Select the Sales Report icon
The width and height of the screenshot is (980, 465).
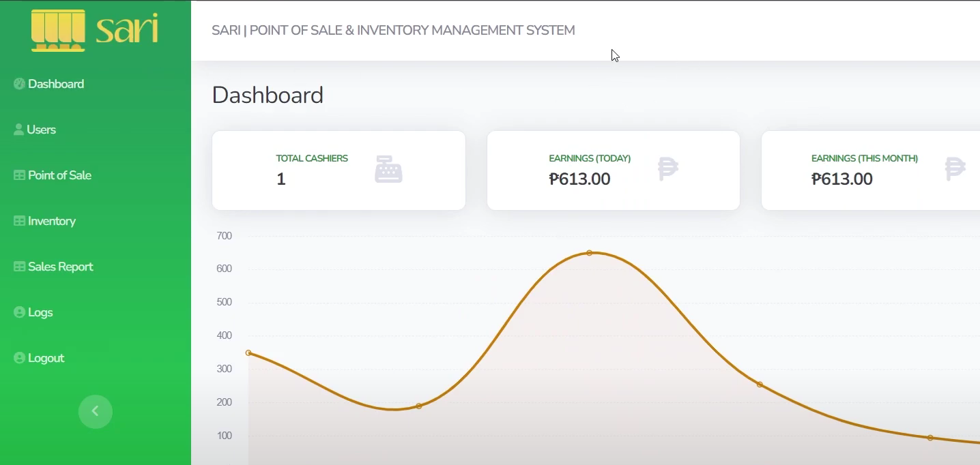tap(18, 266)
